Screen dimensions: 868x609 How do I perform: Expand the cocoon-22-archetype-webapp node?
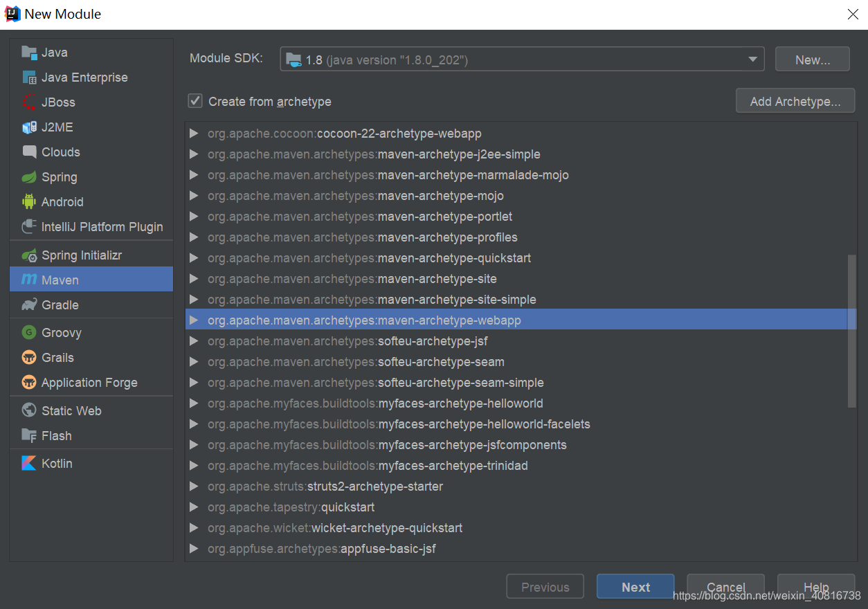[x=194, y=134]
